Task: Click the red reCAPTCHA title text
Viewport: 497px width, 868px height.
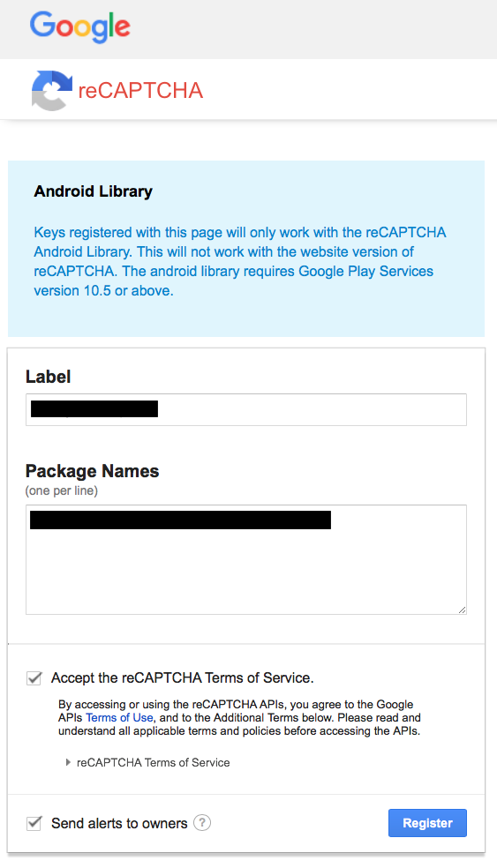Action: coord(140,91)
